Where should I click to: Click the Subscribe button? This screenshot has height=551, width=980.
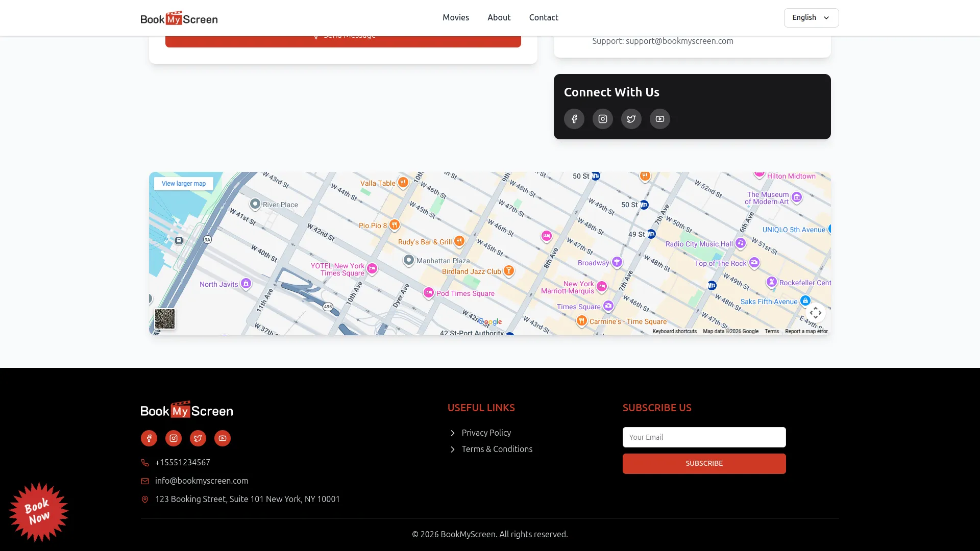point(703,463)
